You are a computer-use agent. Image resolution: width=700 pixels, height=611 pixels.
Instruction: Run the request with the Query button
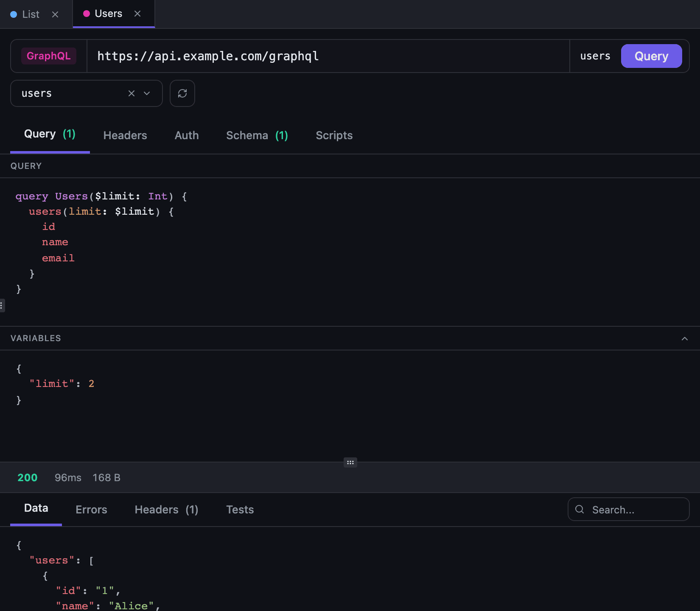[651, 56]
